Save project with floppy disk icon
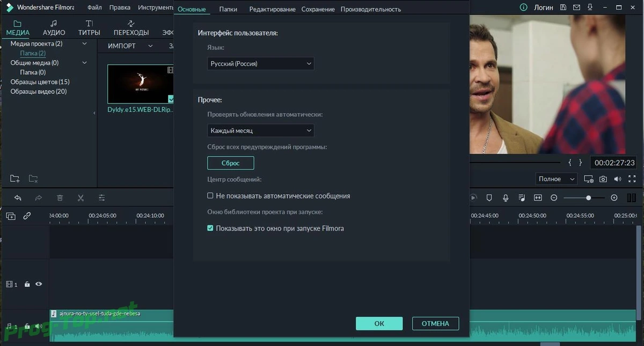The width and height of the screenshot is (644, 346). coord(562,8)
